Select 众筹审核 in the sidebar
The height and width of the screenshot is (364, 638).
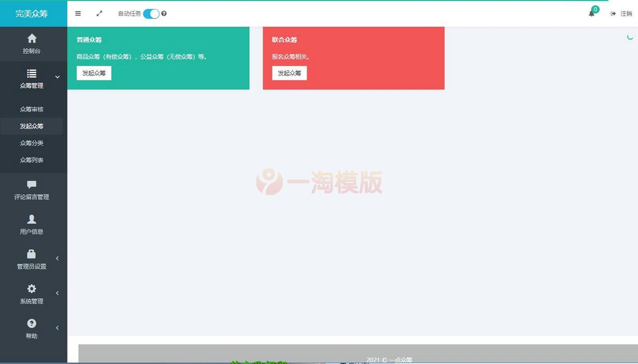(x=32, y=109)
